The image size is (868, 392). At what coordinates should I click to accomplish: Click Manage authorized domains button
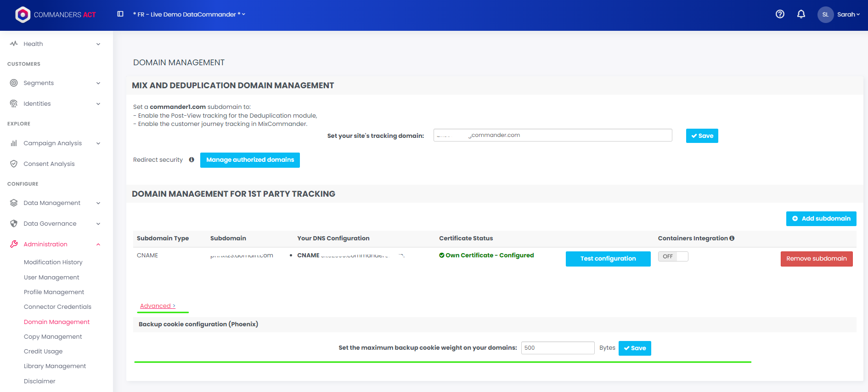pyautogui.click(x=250, y=160)
